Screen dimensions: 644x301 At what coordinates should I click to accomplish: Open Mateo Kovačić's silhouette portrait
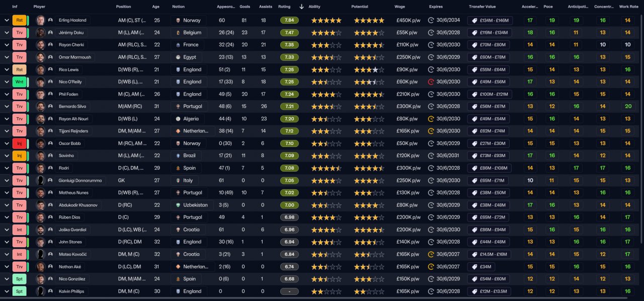pos(41,254)
